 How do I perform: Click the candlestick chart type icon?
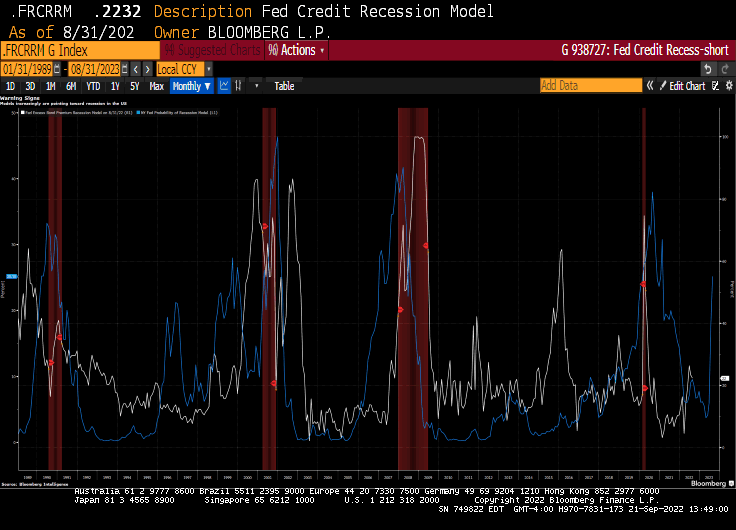(241, 86)
